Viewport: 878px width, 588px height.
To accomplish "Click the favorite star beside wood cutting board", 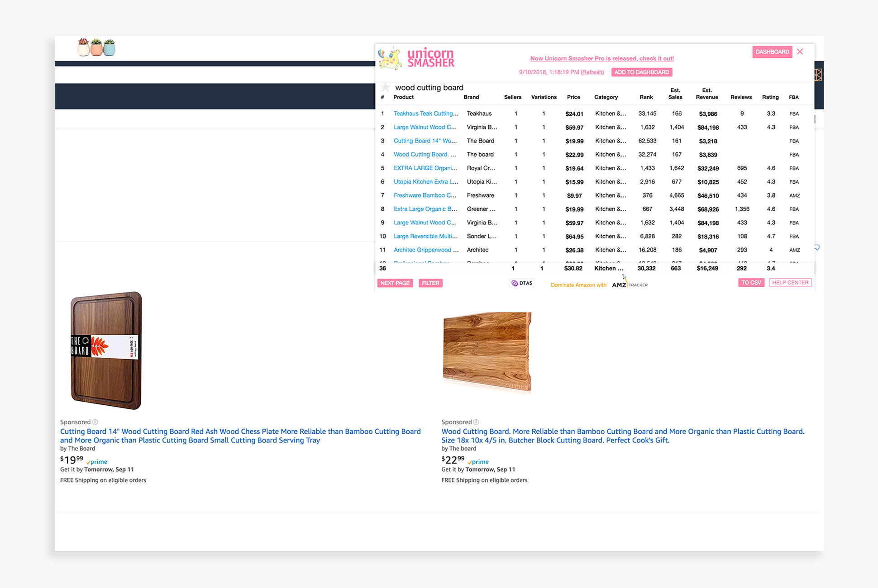I will [385, 87].
